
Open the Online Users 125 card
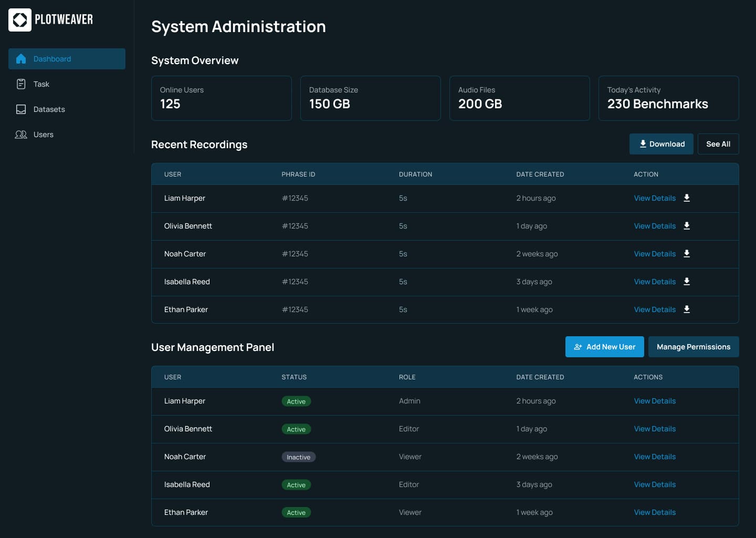point(222,98)
